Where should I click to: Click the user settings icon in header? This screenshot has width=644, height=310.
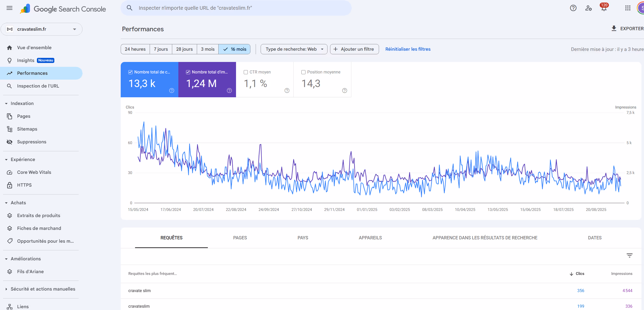(588, 8)
